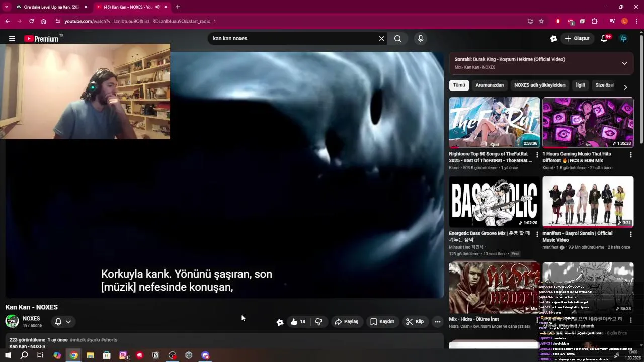The width and height of the screenshot is (644, 362).
Task: Open the NOXES channel avatar
Action: tap(12, 321)
